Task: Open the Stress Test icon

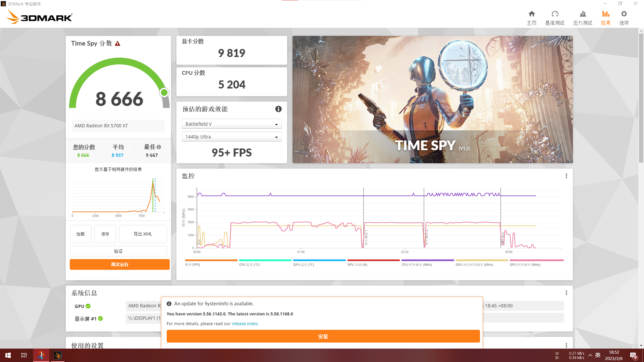Action: [x=583, y=14]
